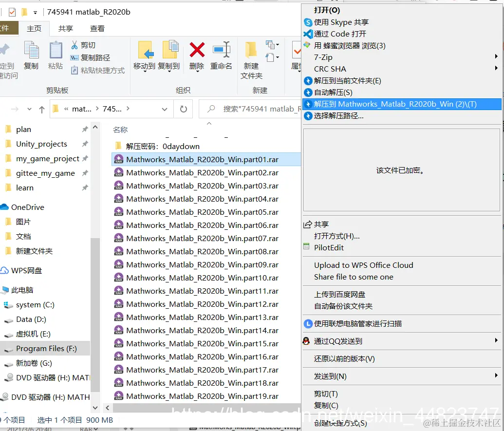Image resolution: width=504 pixels, height=431 pixels.
Task: Click the New folder icon
Action: (x=251, y=50)
